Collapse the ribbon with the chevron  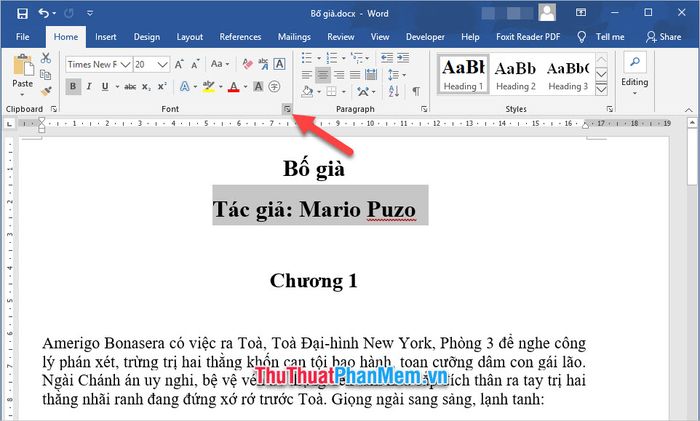click(x=689, y=110)
